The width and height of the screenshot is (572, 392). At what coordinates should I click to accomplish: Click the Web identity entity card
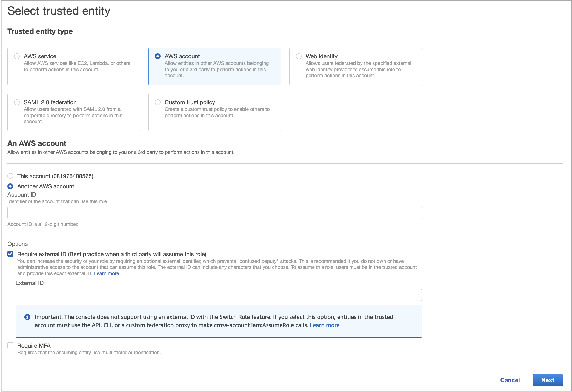(355, 66)
